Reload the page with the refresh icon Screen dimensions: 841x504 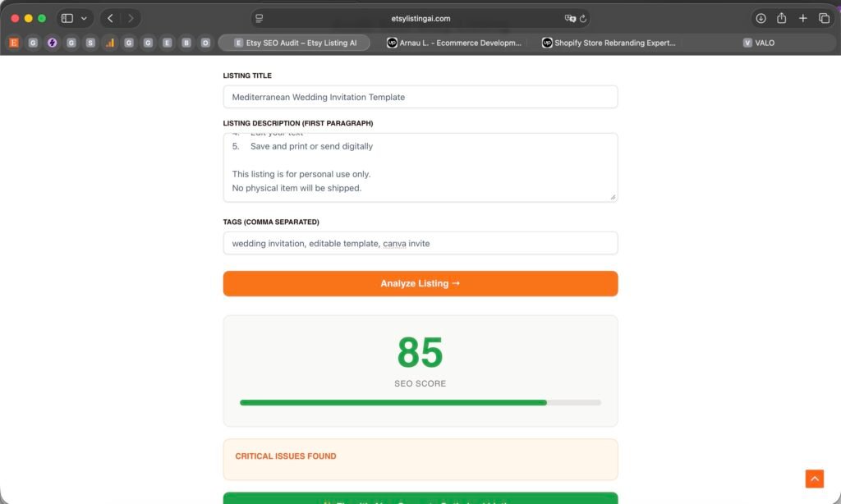click(583, 18)
